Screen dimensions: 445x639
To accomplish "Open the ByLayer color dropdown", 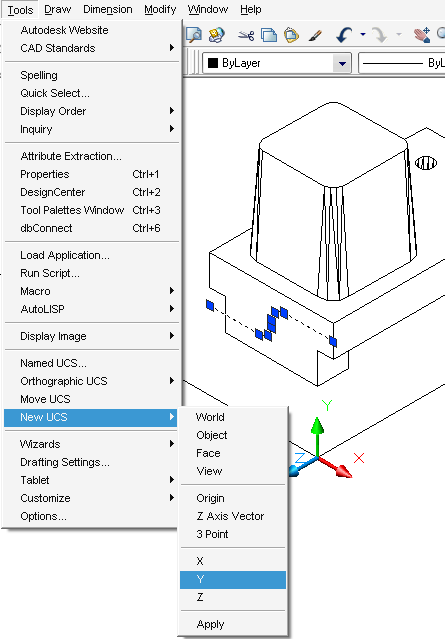I will (x=342, y=64).
